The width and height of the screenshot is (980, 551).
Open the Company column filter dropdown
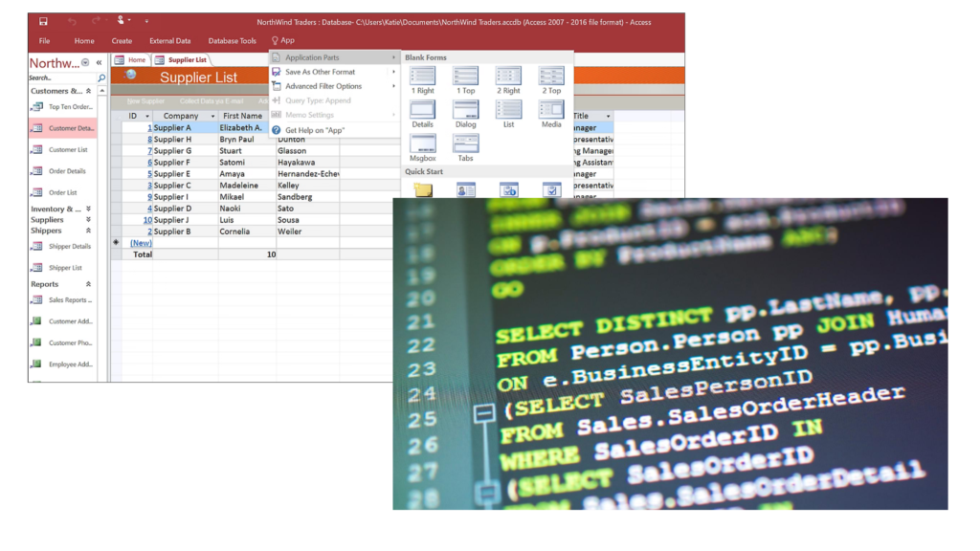(212, 116)
